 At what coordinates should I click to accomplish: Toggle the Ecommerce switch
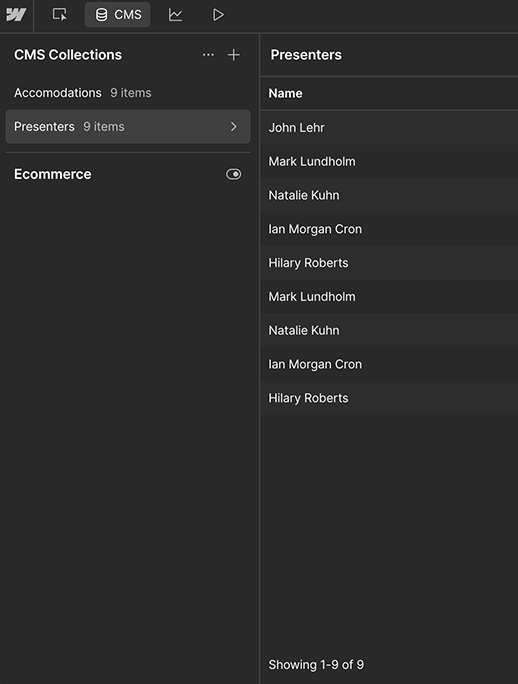[233, 174]
